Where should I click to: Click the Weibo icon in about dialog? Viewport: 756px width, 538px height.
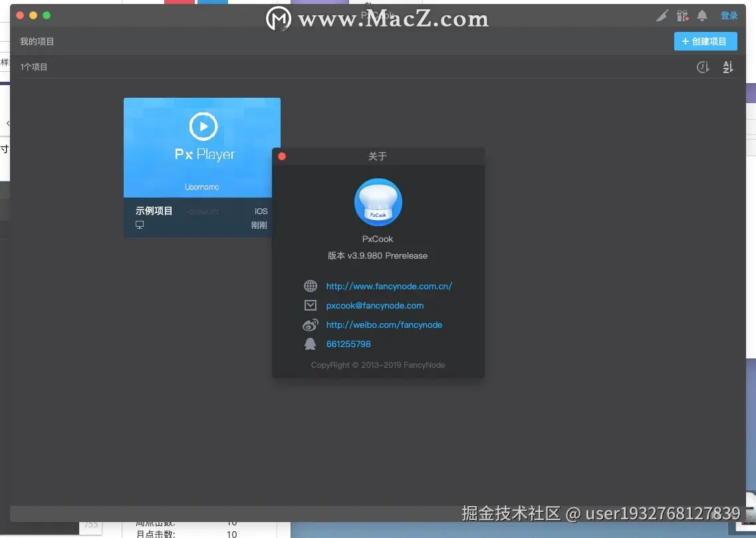tap(311, 325)
